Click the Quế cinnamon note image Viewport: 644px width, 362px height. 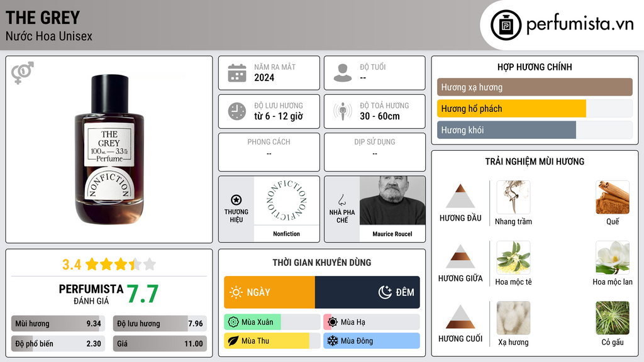point(613,197)
